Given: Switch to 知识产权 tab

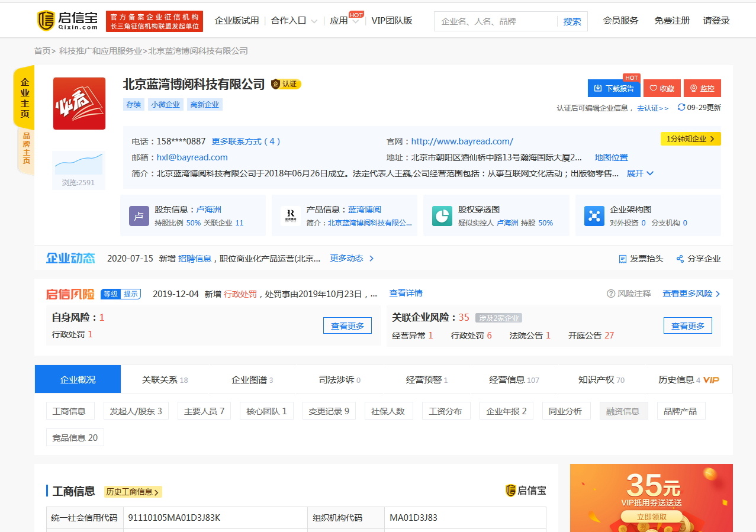Looking at the screenshot, I should coord(601,380).
